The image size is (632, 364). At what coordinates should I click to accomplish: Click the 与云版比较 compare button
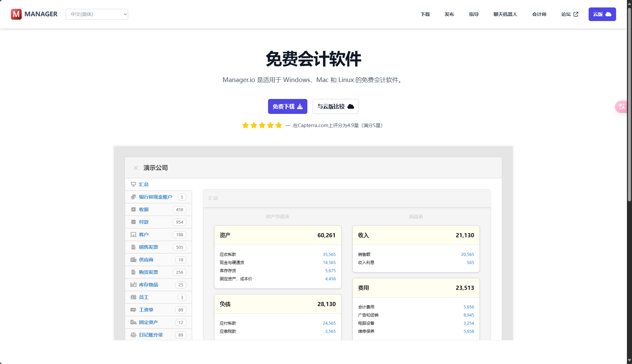pyautogui.click(x=335, y=106)
